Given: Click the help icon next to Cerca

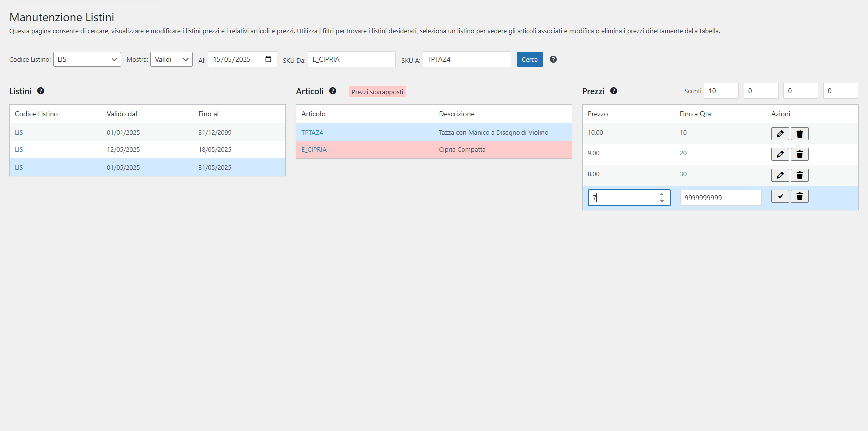Looking at the screenshot, I should point(553,59).
